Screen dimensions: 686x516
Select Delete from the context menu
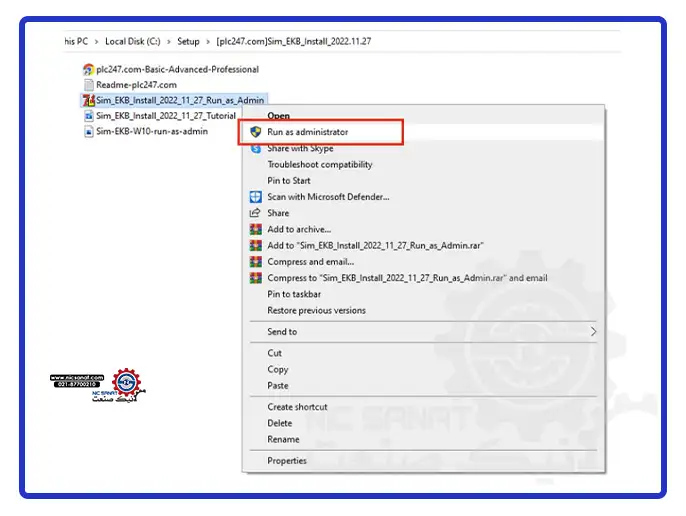click(x=280, y=423)
